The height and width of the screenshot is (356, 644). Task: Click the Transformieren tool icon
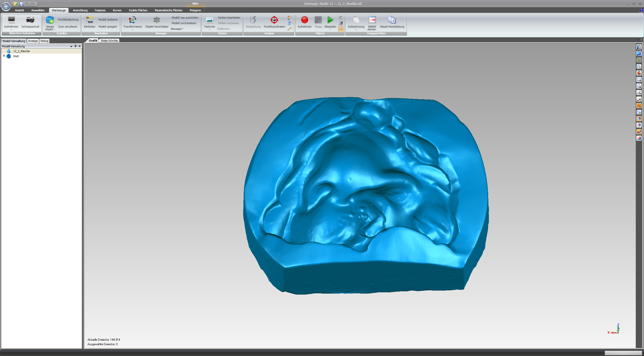coord(133,20)
